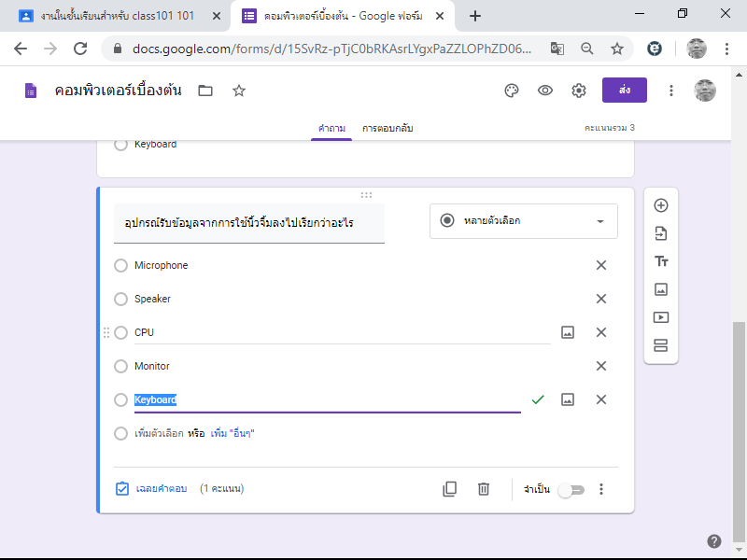Screen dimensions: 747x560
Task: Add image to the Keyboard option
Action: (568, 399)
